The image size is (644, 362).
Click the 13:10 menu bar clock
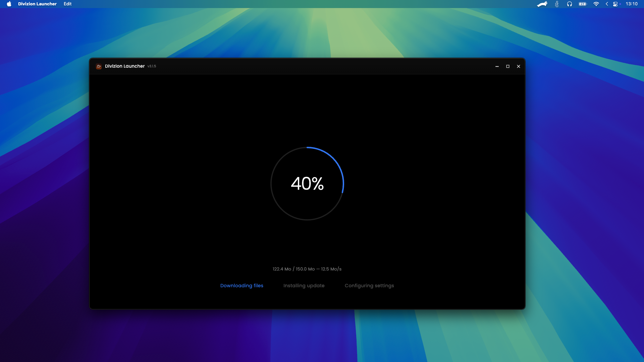[632, 4]
